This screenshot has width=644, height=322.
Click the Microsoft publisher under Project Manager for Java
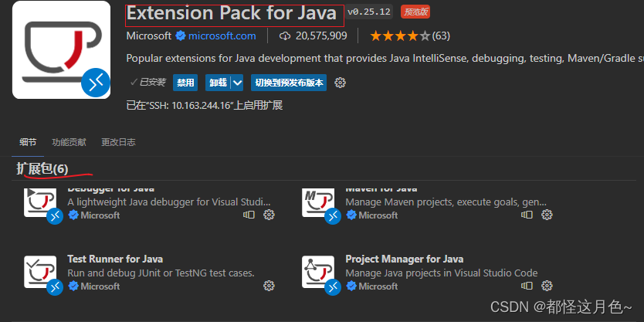coord(378,286)
